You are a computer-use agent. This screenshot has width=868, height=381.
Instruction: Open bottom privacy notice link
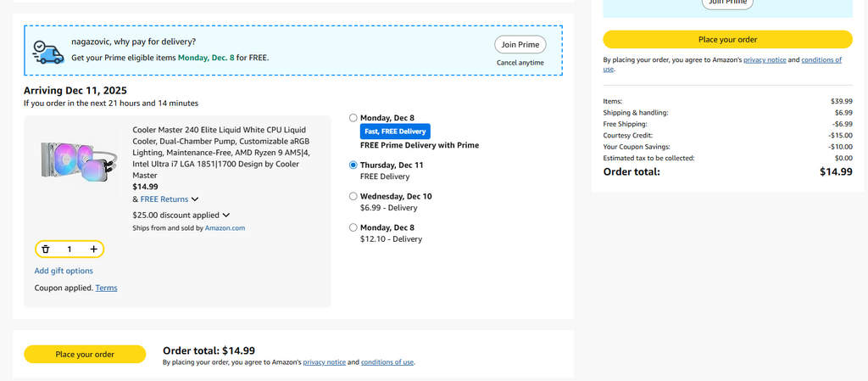(324, 362)
